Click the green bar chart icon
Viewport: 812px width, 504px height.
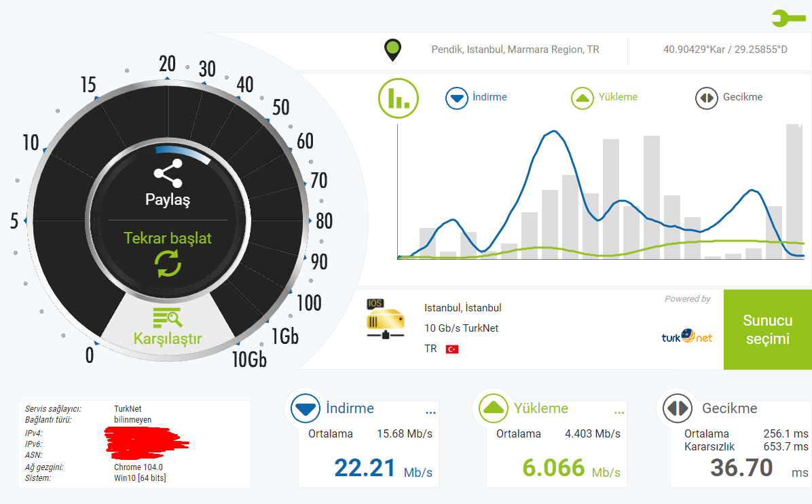(x=399, y=98)
